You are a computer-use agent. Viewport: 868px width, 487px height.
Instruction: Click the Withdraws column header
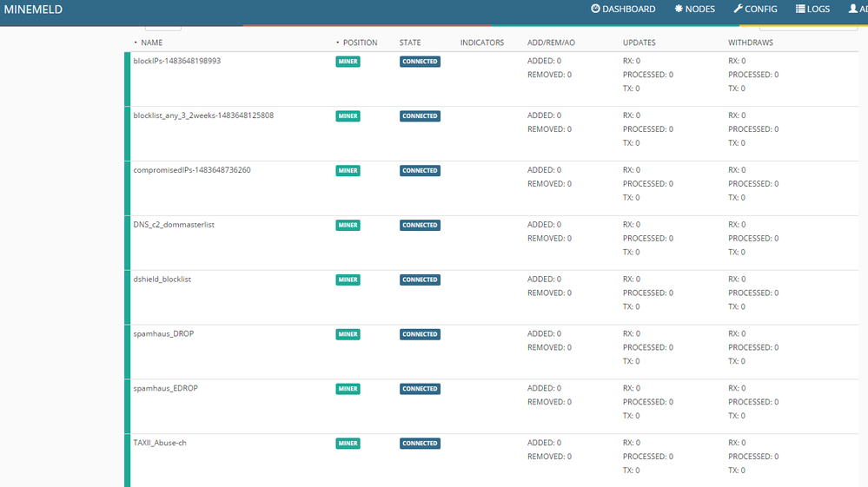click(x=751, y=43)
